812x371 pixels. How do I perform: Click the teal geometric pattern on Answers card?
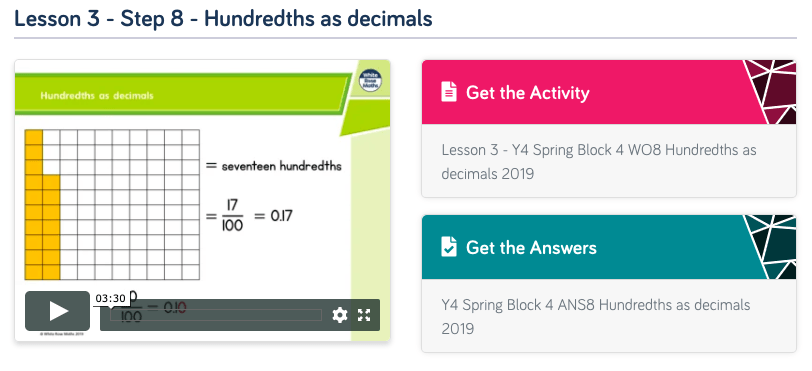(x=772, y=247)
